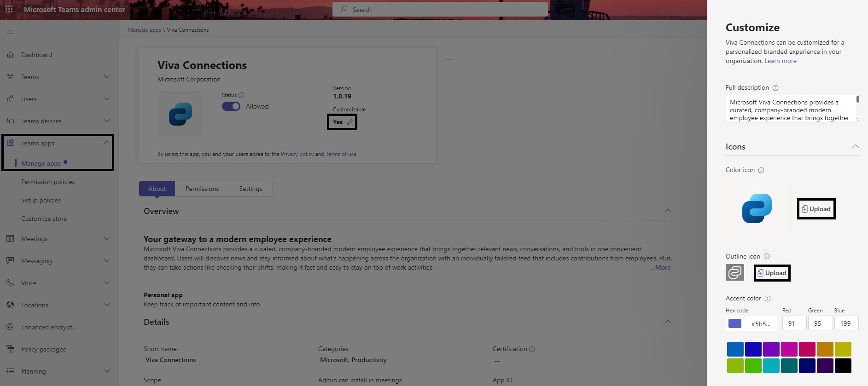Click the Enhanced encryption shield icon

point(10,327)
